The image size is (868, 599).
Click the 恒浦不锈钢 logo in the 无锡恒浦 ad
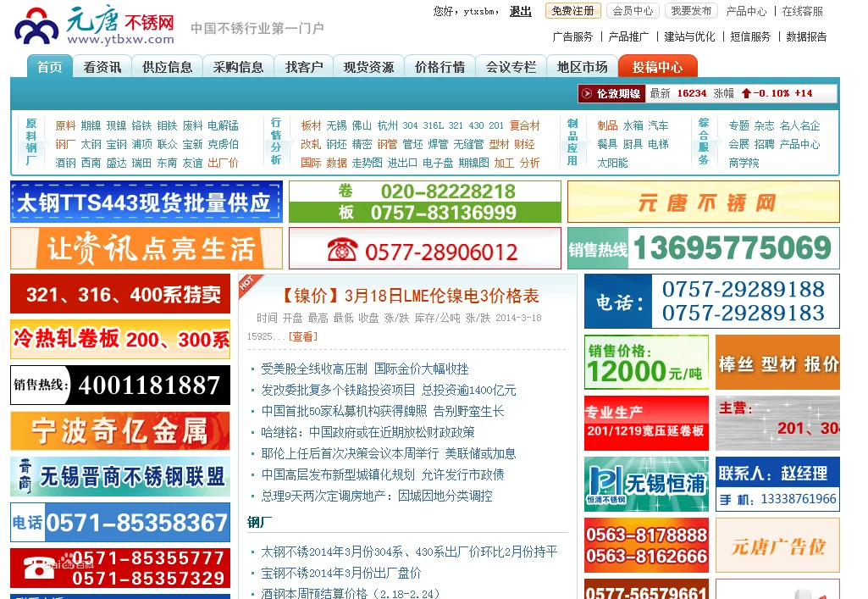pos(605,483)
